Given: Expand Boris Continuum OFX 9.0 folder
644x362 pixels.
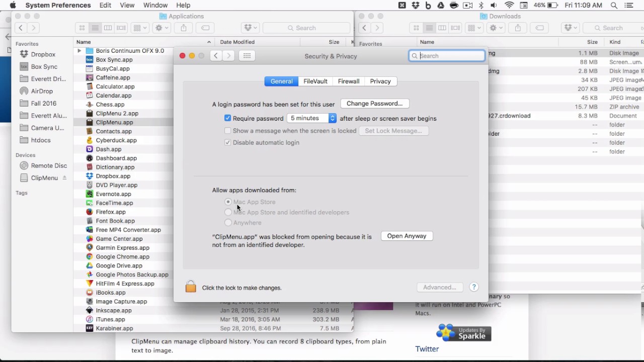Looking at the screenshot, I should click(79, 51).
